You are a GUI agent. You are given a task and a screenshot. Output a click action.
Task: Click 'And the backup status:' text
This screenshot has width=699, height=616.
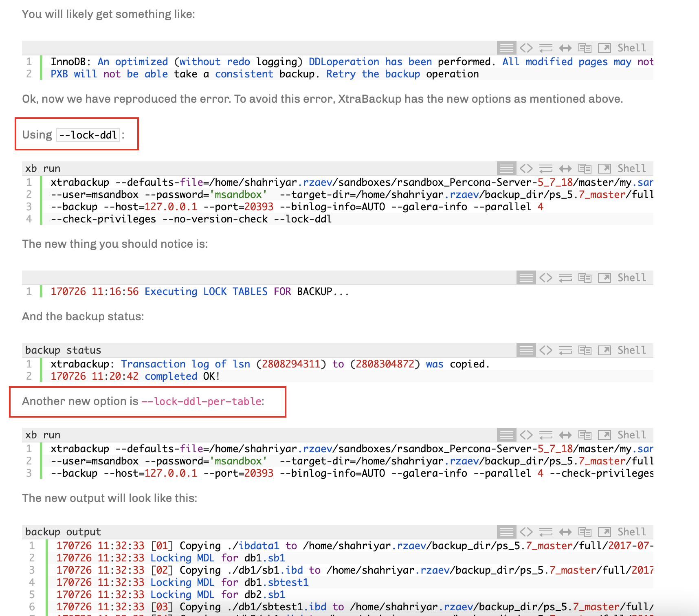point(83,317)
